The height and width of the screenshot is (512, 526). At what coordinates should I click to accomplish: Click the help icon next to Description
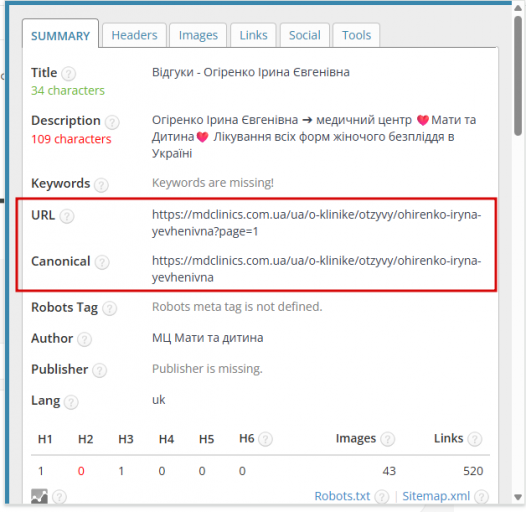pyautogui.click(x=112, y=122)
